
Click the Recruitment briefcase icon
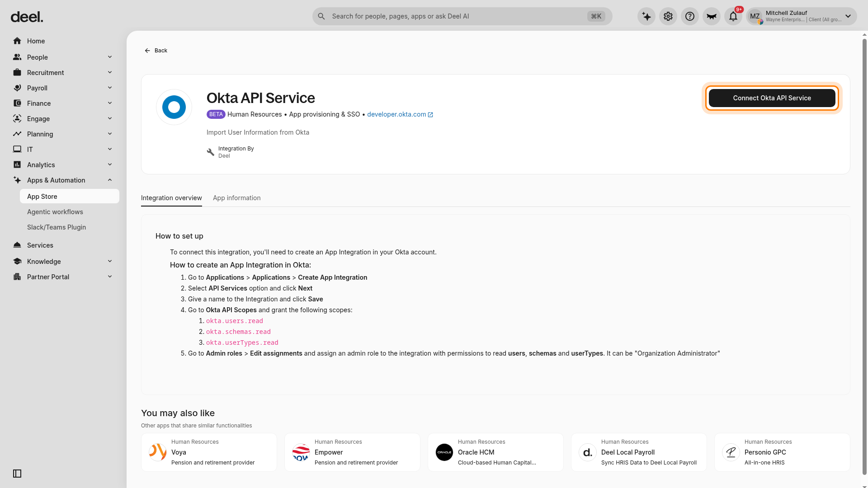[x=17, y=73]
